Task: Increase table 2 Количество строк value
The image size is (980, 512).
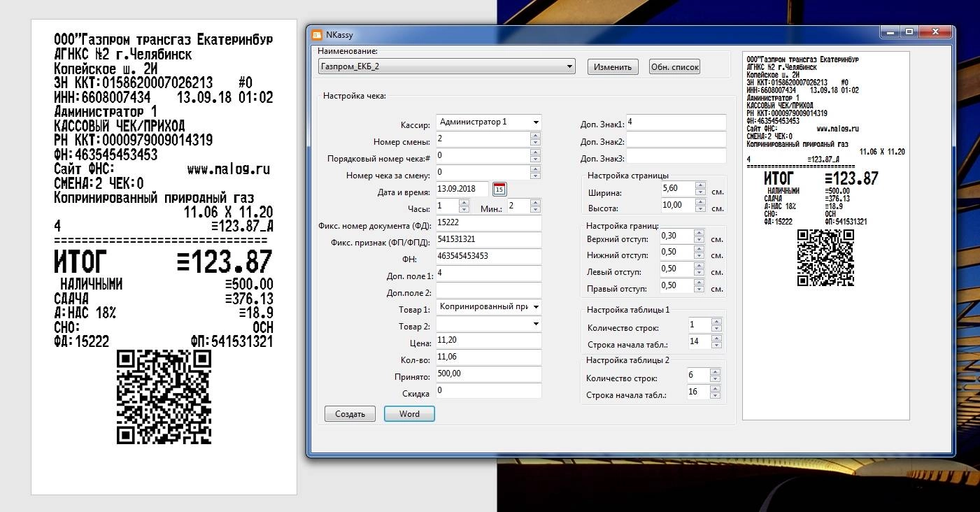Action: point(716,373)
